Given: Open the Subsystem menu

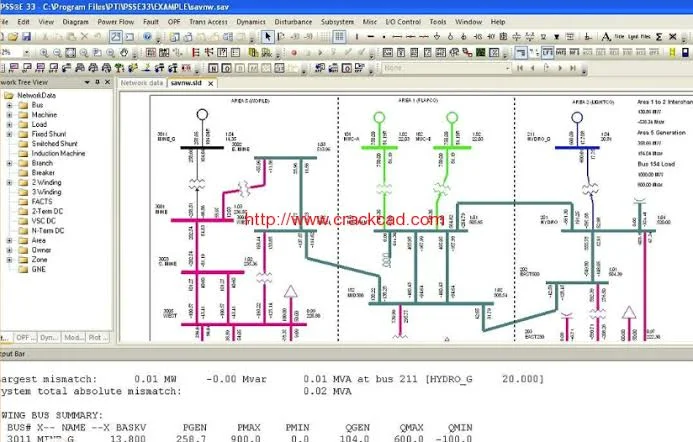Looking at the screenshot, I should click(337, 22).
